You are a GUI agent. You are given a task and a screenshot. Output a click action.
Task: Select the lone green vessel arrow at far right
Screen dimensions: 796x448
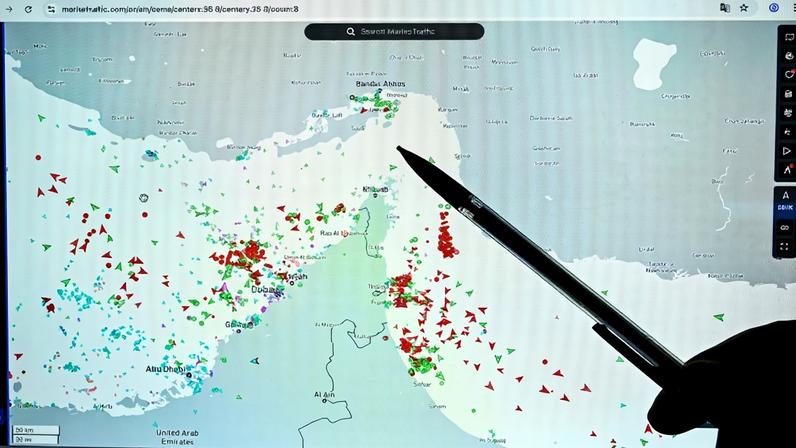coord(718,317)
